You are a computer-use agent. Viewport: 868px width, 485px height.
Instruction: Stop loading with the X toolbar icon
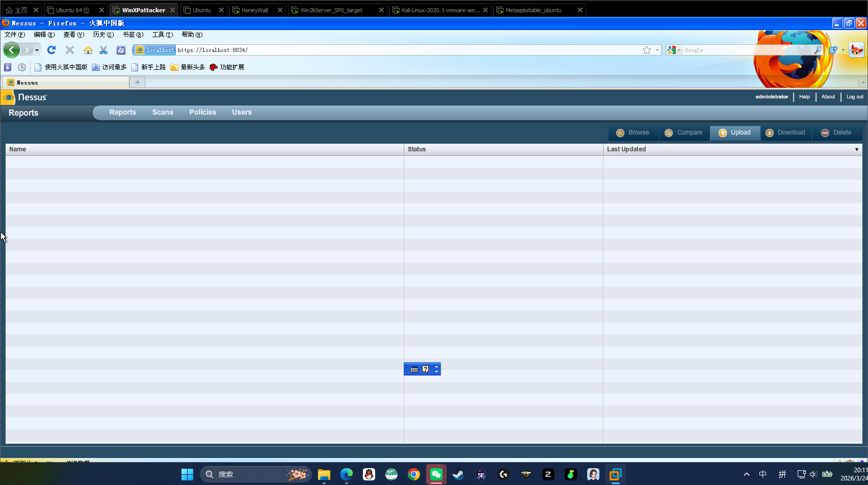tap(70, 50)
